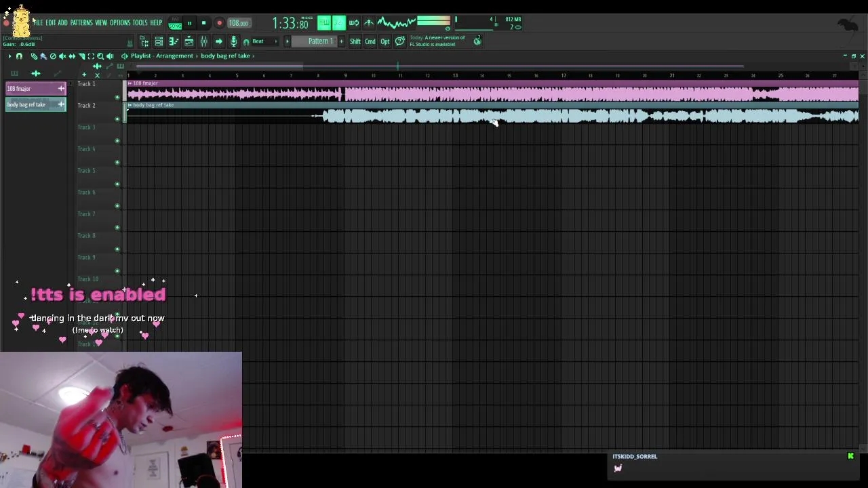Image resolution: width=868 pixels, height=488 pixels.
Task: Select body bag ref take in picker
Action: [35, 105]
